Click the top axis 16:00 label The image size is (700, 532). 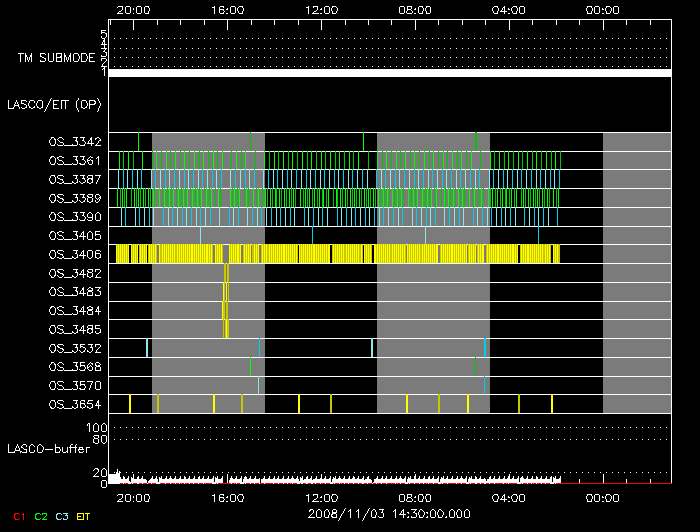(x=227, y=10)
